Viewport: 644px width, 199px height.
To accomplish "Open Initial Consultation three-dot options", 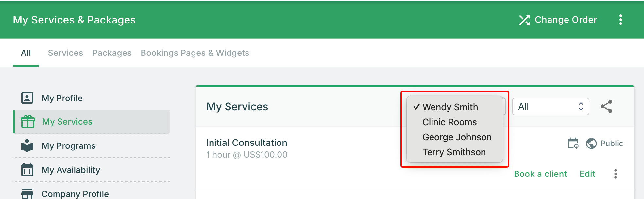I will point(615,174).
